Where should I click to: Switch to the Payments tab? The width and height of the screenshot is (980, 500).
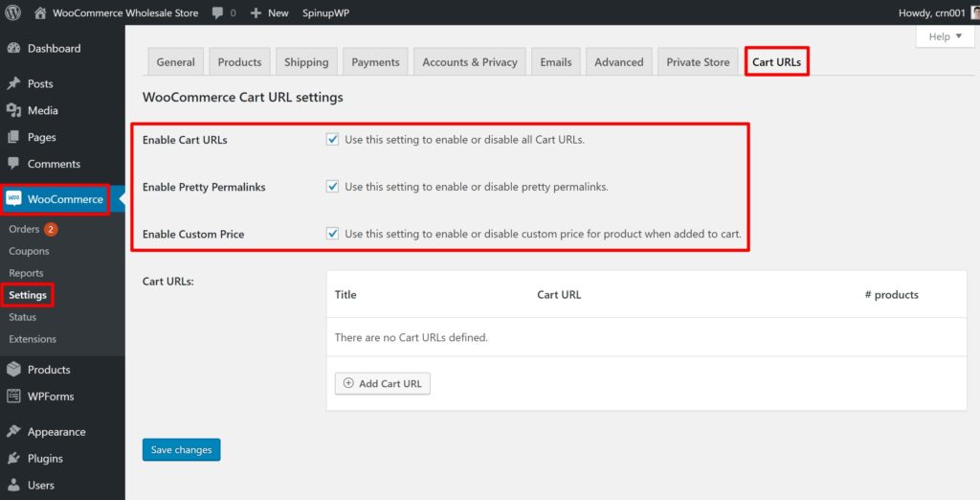[375, 62]
